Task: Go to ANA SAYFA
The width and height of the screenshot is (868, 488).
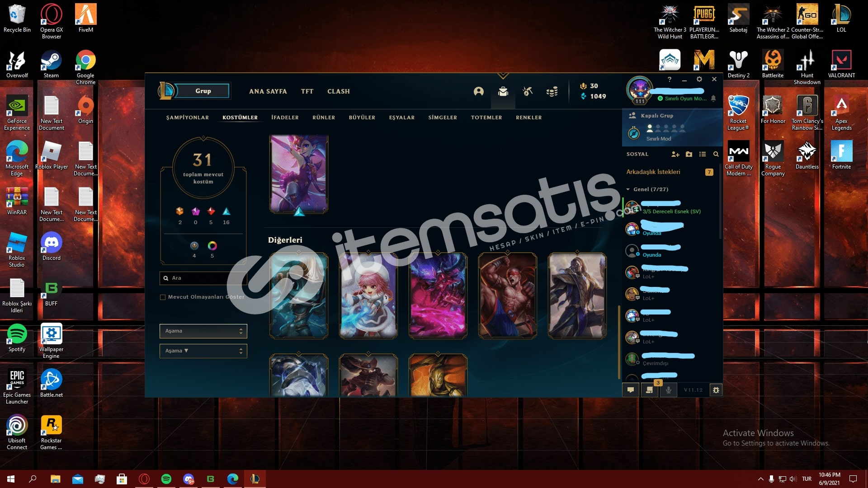Action: click(x=268, y=91)
